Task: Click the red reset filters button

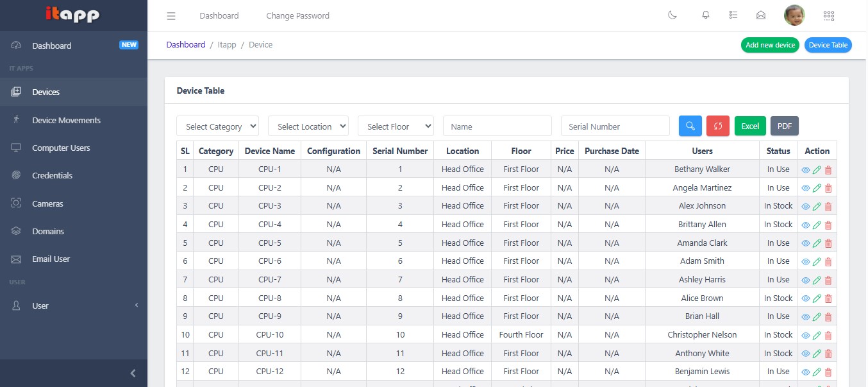Action: click(718, 126)
